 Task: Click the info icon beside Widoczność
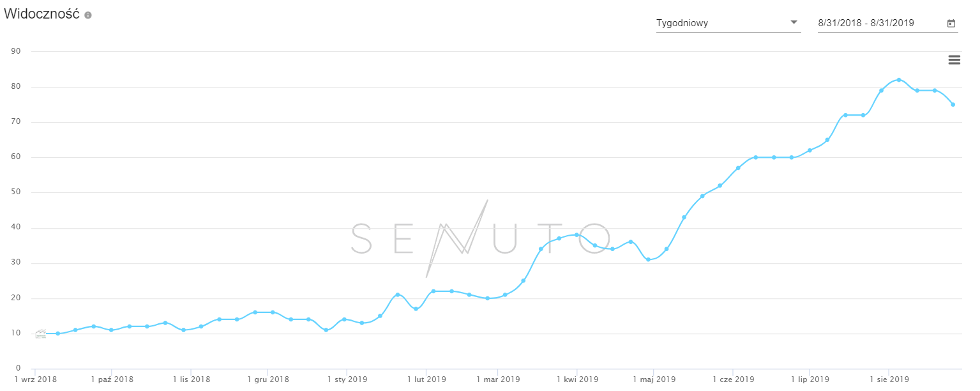click(88, 15)
